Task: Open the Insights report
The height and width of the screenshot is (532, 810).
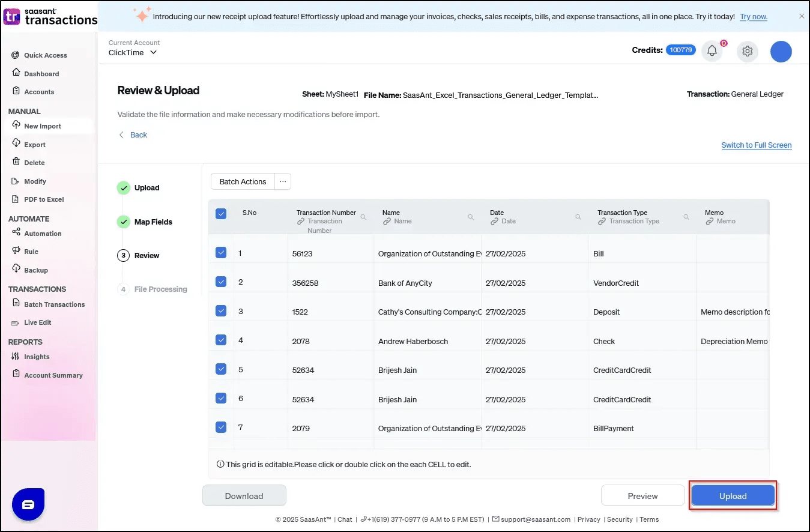Action: pos(36,356)
